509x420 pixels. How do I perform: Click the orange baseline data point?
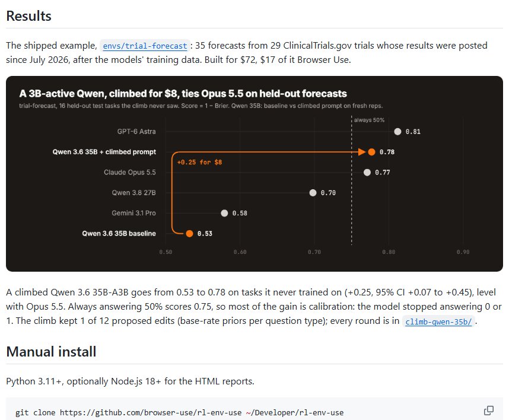(190, 234)
